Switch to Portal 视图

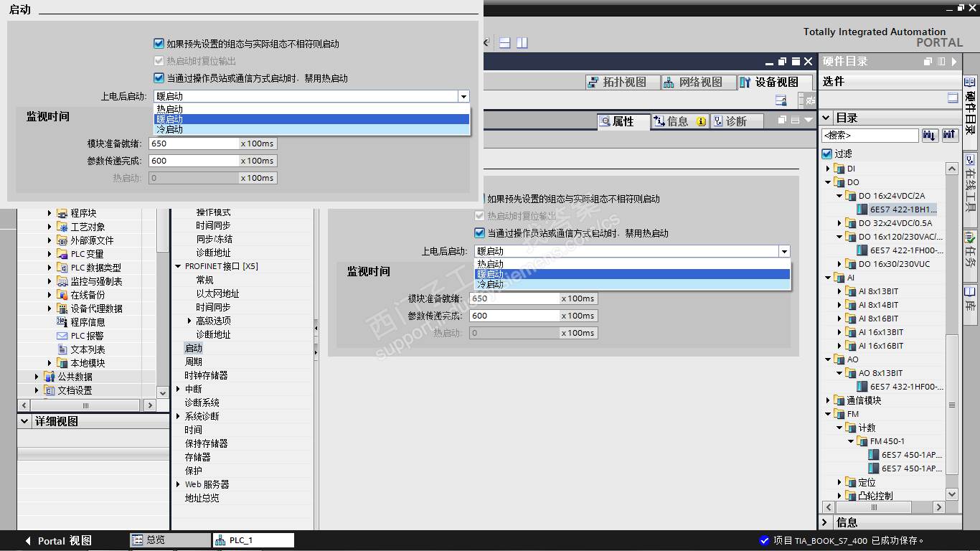click(58, 541)
